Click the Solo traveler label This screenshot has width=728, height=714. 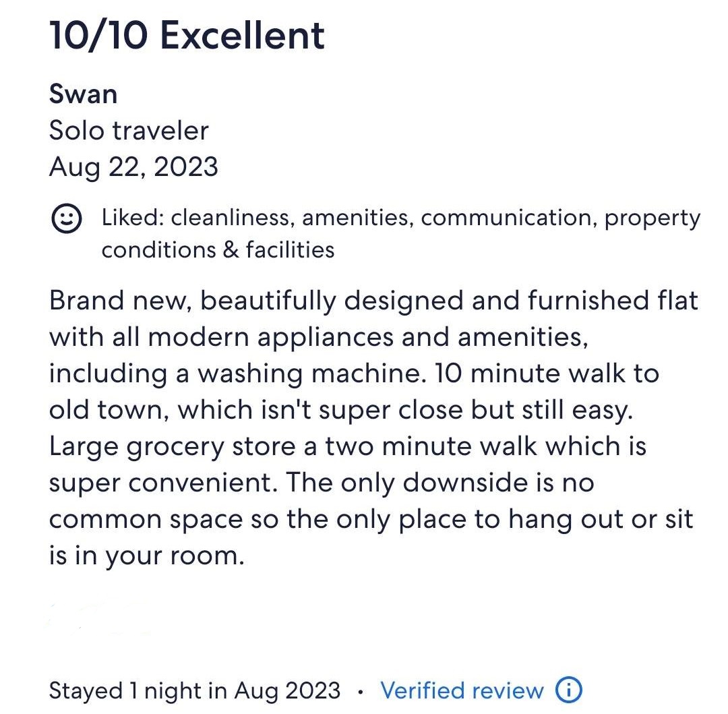click(129, 130)
